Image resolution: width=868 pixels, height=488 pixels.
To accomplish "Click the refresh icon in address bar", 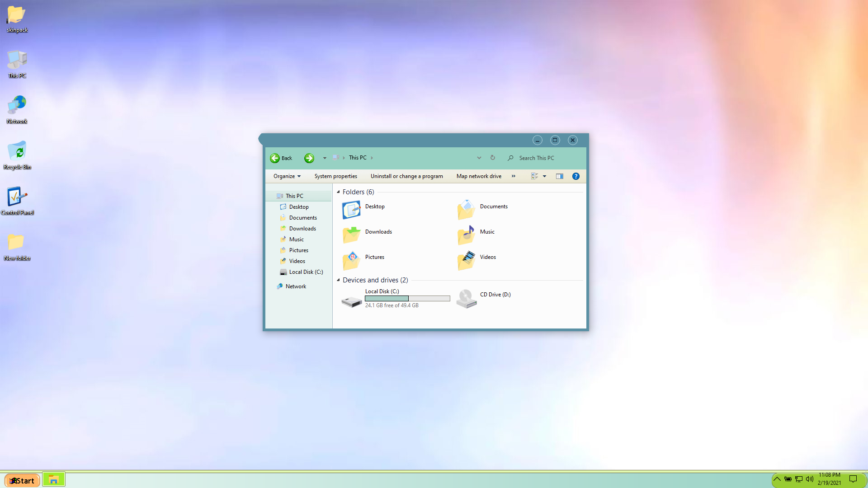I will pos(493,158).
